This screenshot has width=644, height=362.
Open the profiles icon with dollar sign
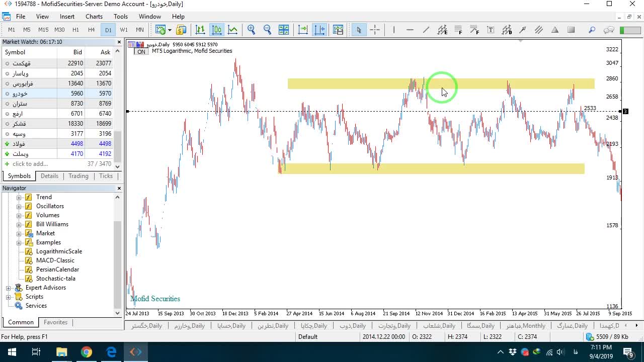pyautogui.click(x=181, y=30)
